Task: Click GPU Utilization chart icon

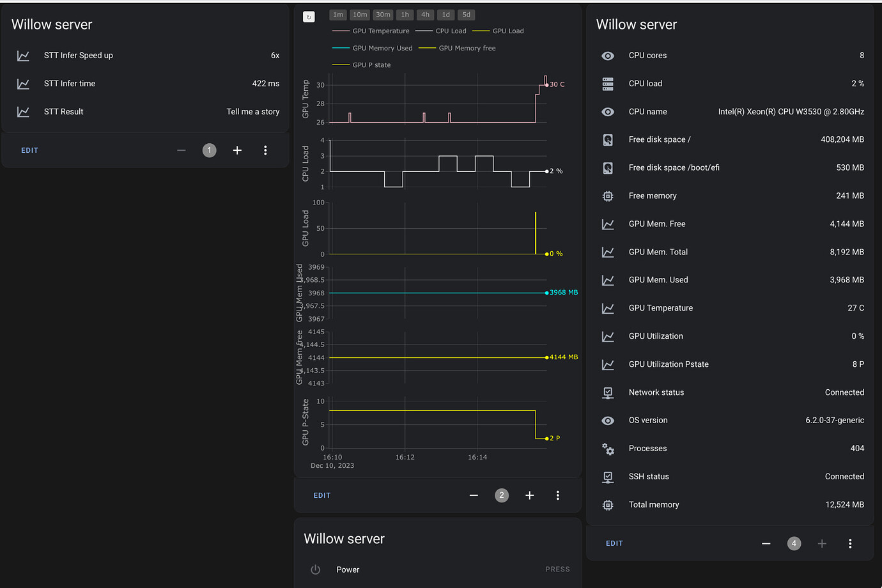Action: [608, 336]
